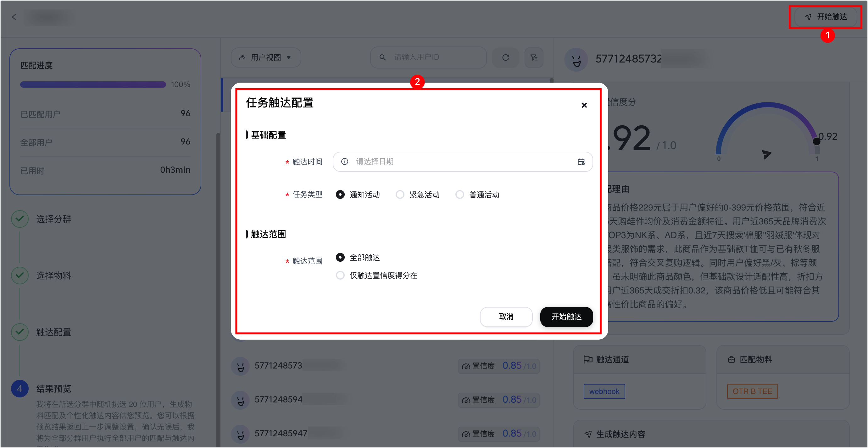Click the OTR B TEE material tag
Screen dimensions: 868x448
752,391
